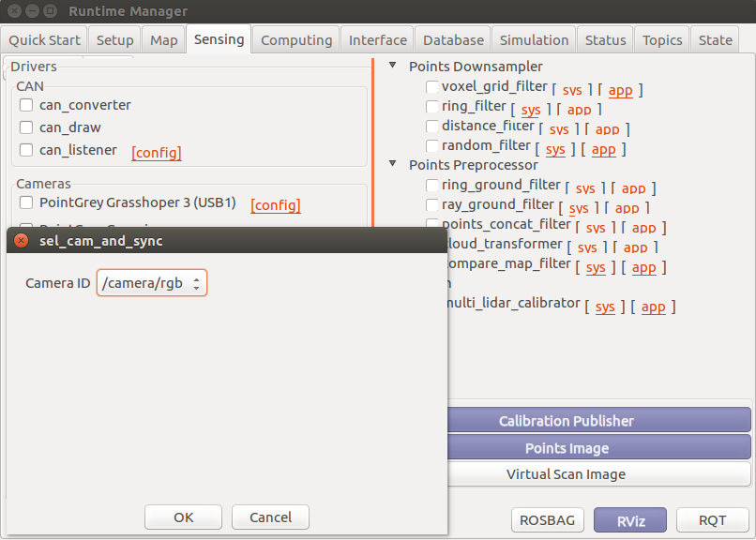756x540 pixels.
Task: Open sys link for voxel_grid_filter
Action: click(572, 90)
